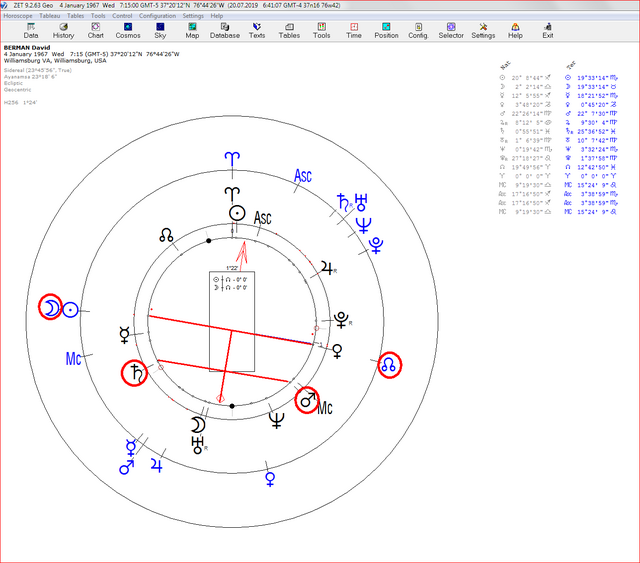
Task: Open the Horoscope menu
Action: 18,16
